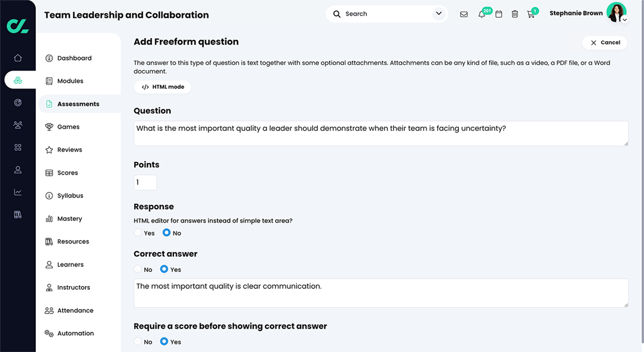Select Yes for HTML editor answers
Image resolution: width=644 pixels, height=352 pixels.
138,233
